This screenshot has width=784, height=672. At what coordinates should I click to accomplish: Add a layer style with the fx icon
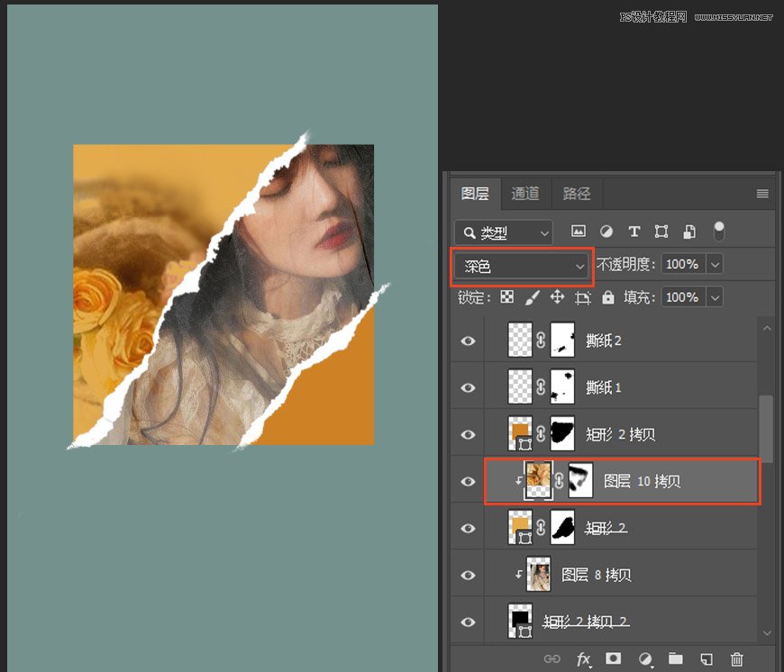[586, 660]
